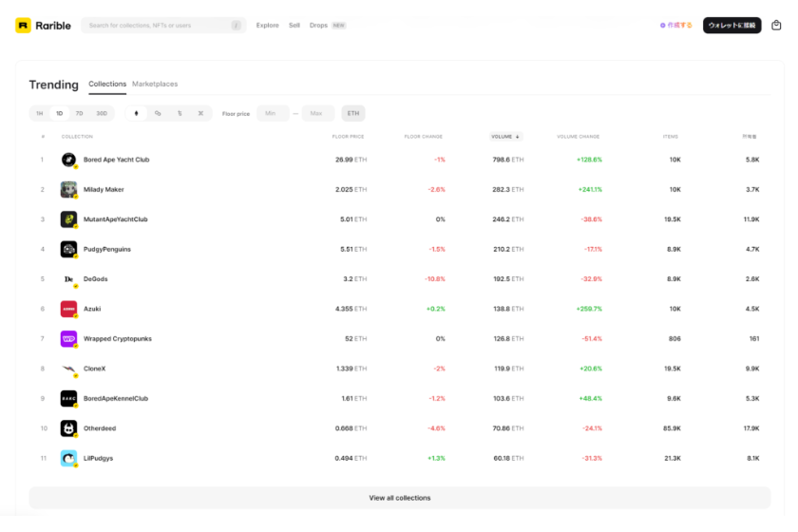Select the 1H time range
The height and width of the screenshot is (532, 798).
(x=40, y=114)
